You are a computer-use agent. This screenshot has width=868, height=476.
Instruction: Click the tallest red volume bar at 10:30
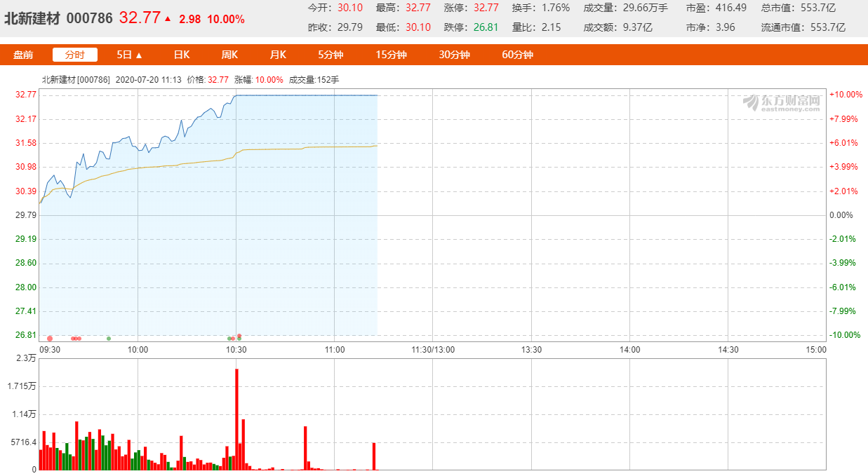(x=236, y=419)
